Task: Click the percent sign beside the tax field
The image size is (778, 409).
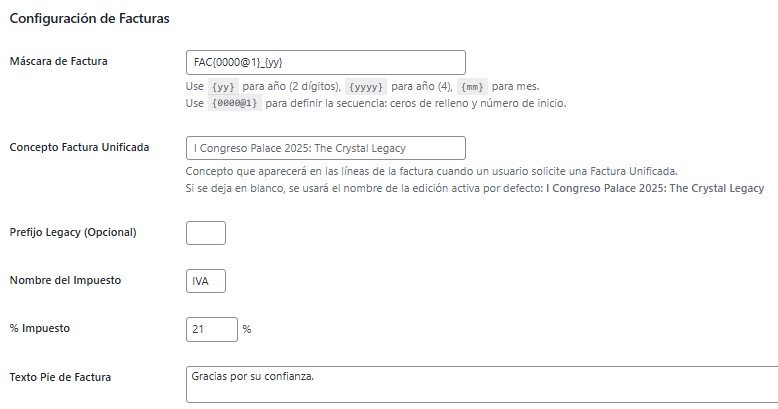Action: tap(247, 329)
